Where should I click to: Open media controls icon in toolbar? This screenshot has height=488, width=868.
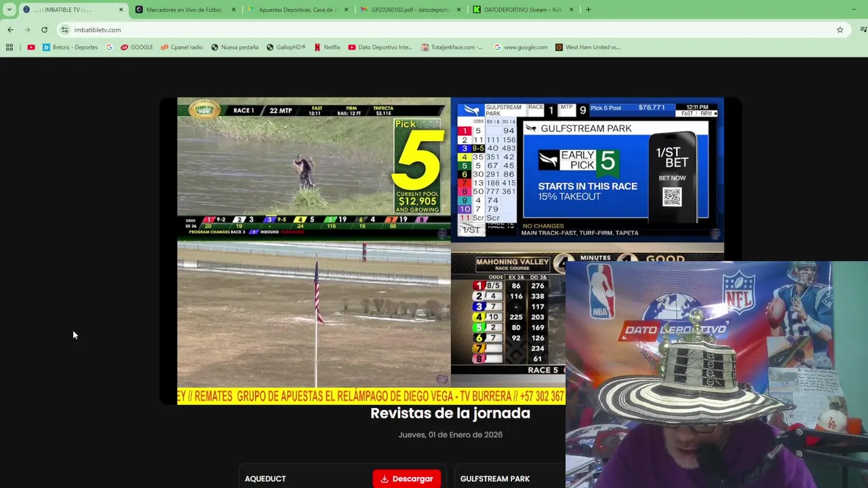click(863, 30)
